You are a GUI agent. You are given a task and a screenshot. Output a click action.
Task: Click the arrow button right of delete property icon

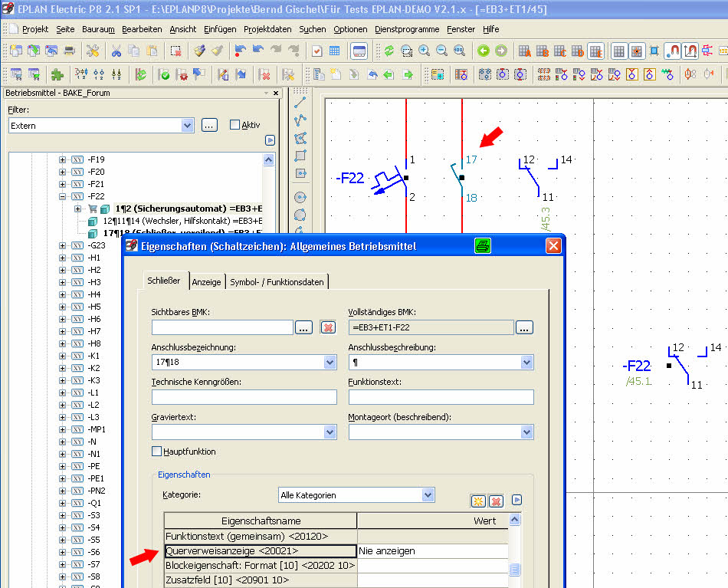point(516,500)
